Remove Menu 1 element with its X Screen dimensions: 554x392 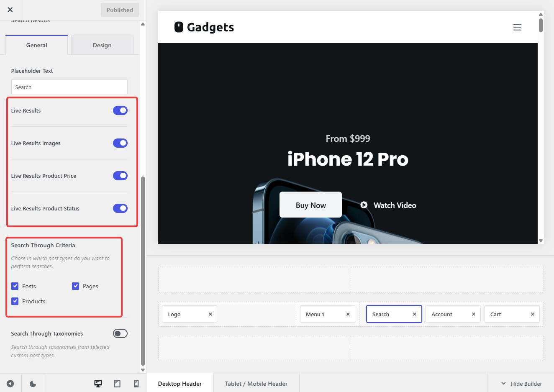click(348, 314)
